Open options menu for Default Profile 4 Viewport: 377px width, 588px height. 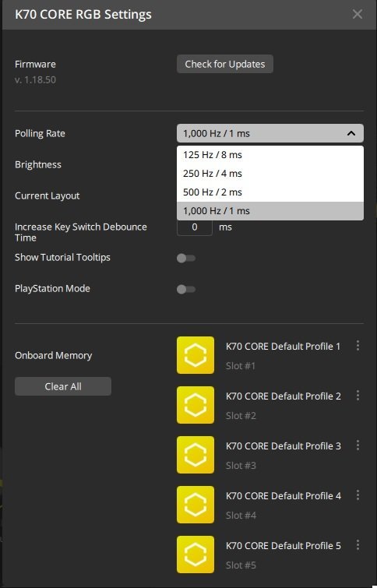pos(358,495)
